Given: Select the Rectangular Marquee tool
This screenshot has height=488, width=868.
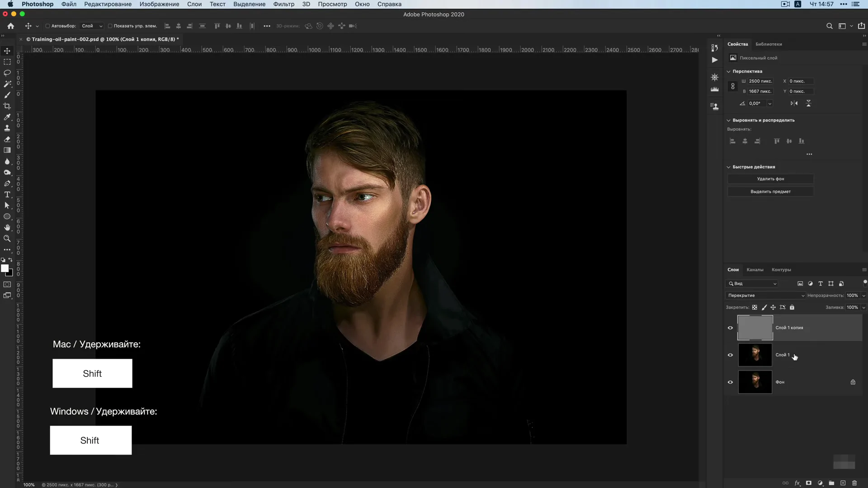Looking at the screenshot, I should [7, 62].
